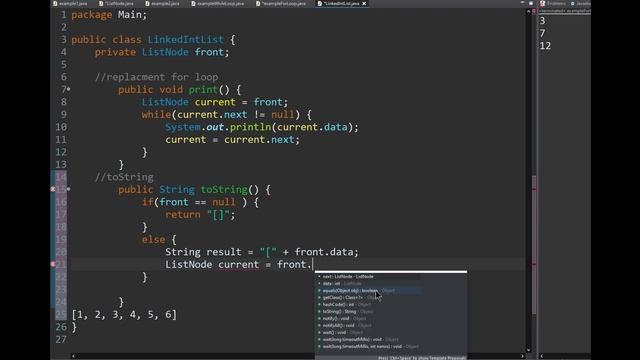Click the return "[]" statement
Viewport: 640px width, 360px height.
pos(200,215)
